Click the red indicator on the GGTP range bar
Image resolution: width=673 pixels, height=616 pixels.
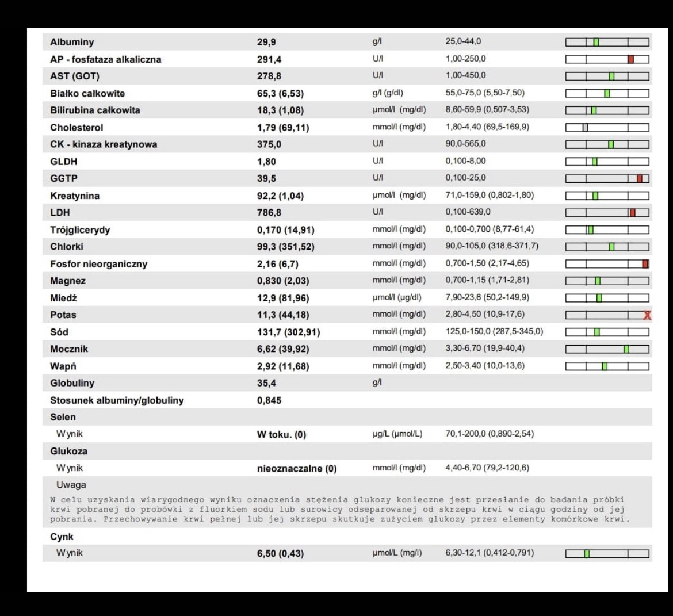point(640,179)
